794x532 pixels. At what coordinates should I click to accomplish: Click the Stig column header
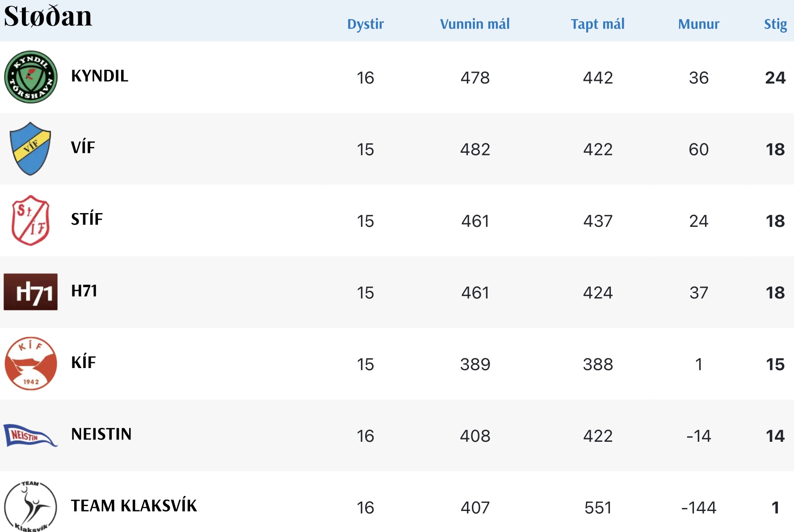point(775,24)
